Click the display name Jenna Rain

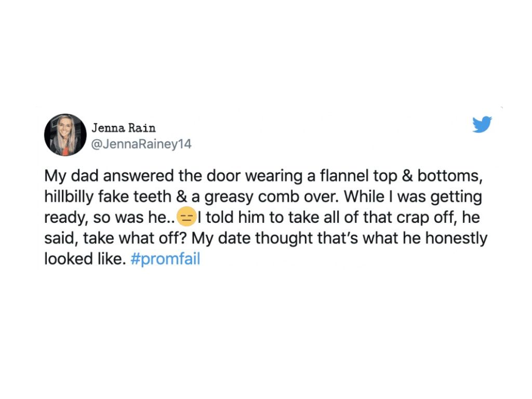[123, 128]
